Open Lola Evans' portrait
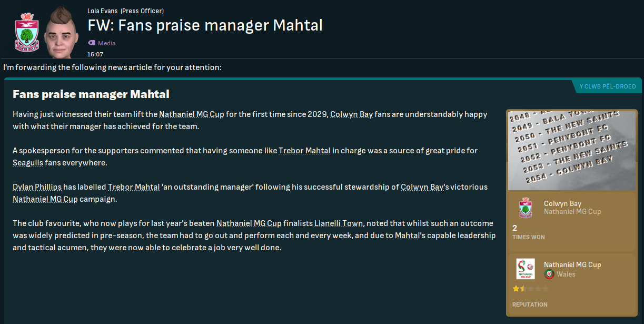Screen dimensions: 644x324 (x=61, y=32)
